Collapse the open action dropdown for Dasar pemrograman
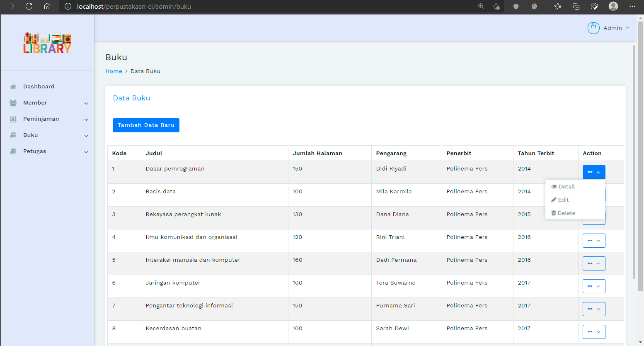This screenshot has height=346, width=644. (x=593, y=172)
